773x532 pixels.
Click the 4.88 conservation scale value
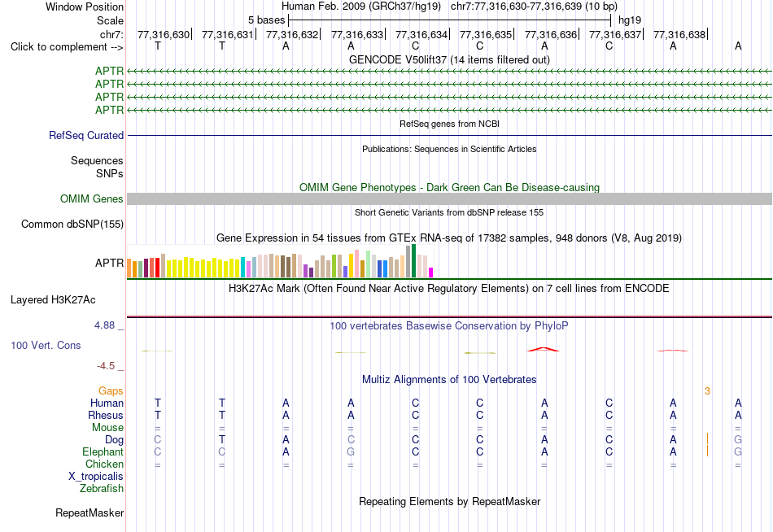pos(104,325)
